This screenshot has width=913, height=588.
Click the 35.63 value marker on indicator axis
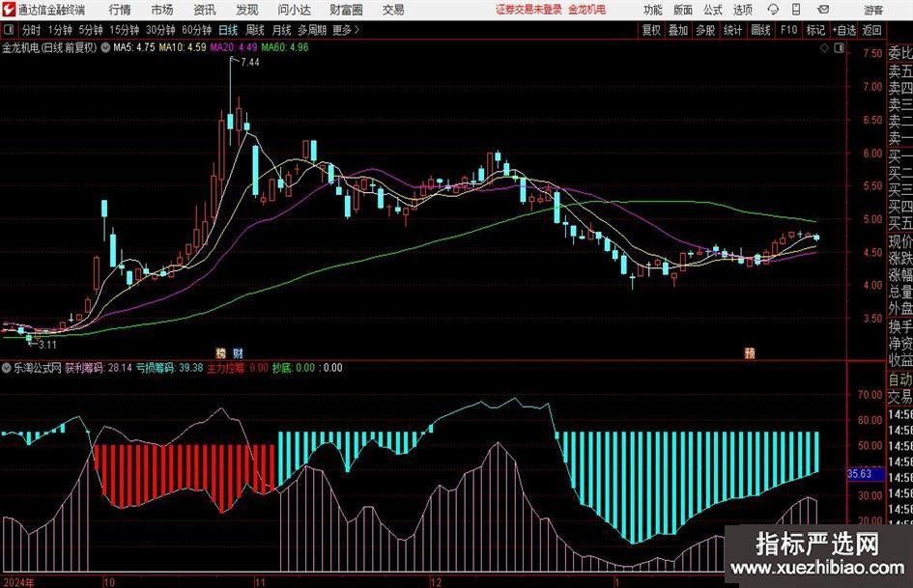click(x=860, y=474)
